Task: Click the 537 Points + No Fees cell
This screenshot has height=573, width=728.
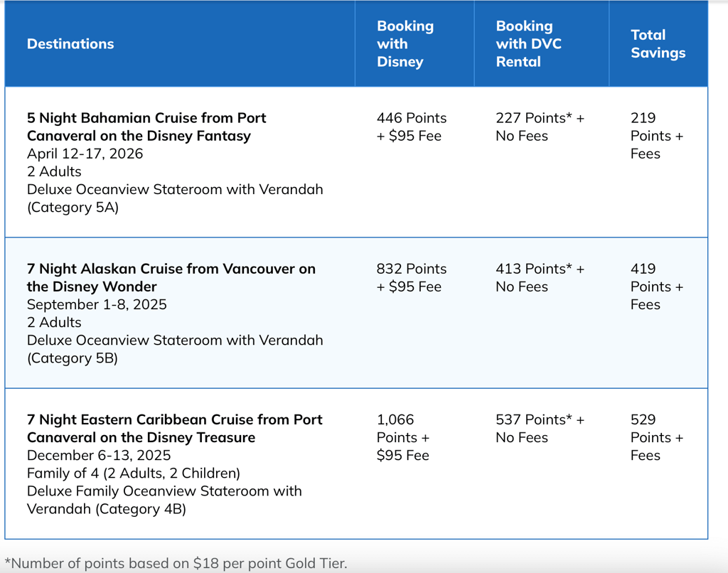Action: click(540, 429)
